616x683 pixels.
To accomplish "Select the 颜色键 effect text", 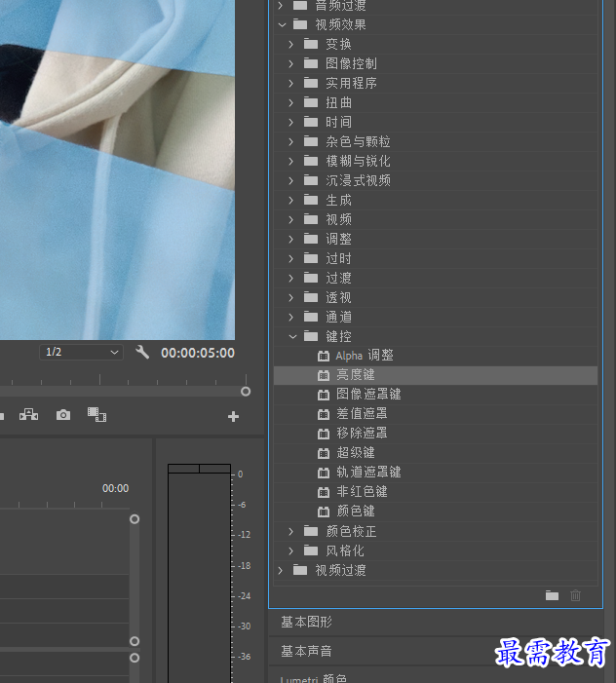I will click(356, 512).
